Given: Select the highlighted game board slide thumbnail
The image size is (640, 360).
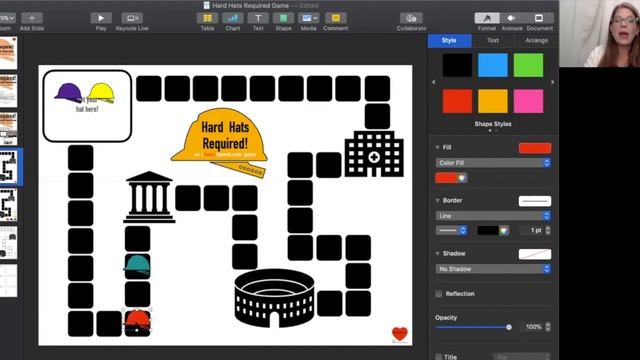Looking at the screenshot, I should [8, 167].
